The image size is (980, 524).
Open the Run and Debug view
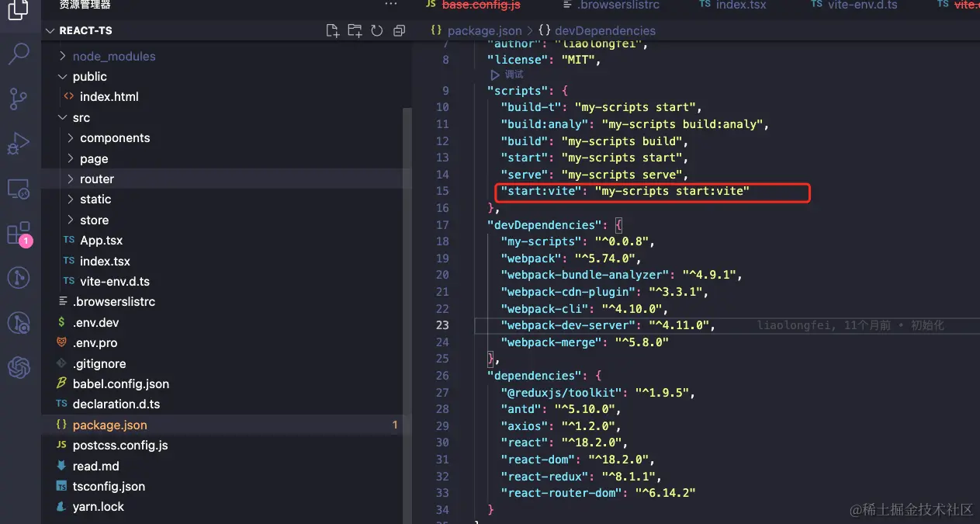click(19, 143)
